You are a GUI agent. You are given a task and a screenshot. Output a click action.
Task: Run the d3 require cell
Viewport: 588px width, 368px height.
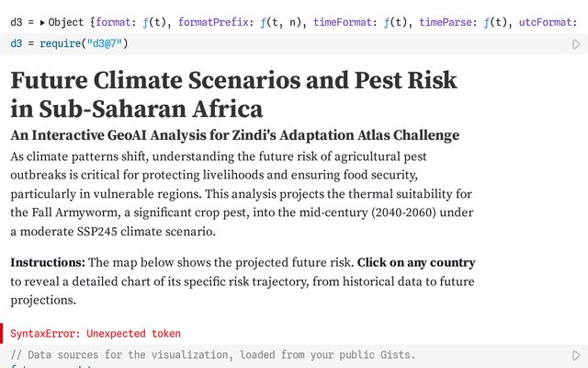click(576, 43)
